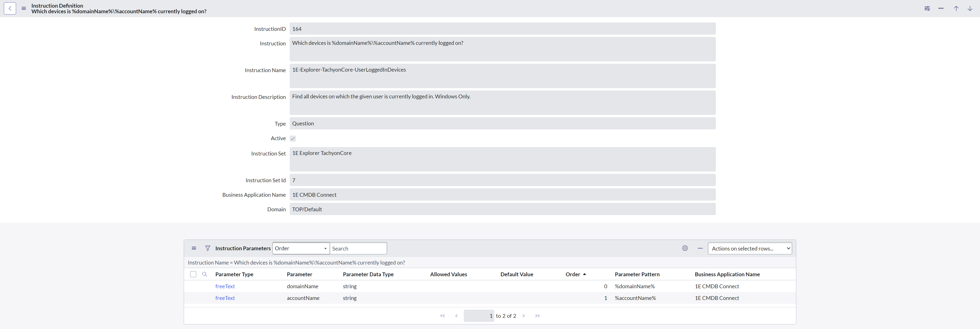Open the form context menu hamburger icon
The image size is (980, 329).
pos(23,8)
